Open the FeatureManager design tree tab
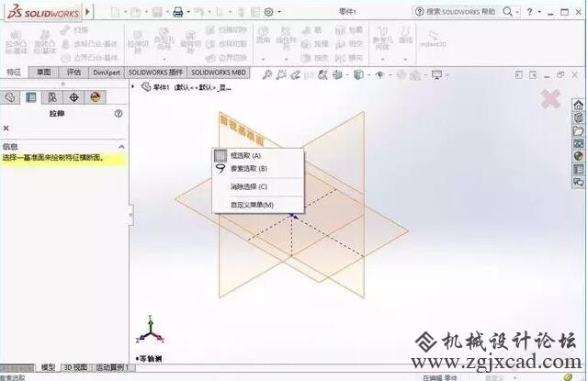 point(10,97)
